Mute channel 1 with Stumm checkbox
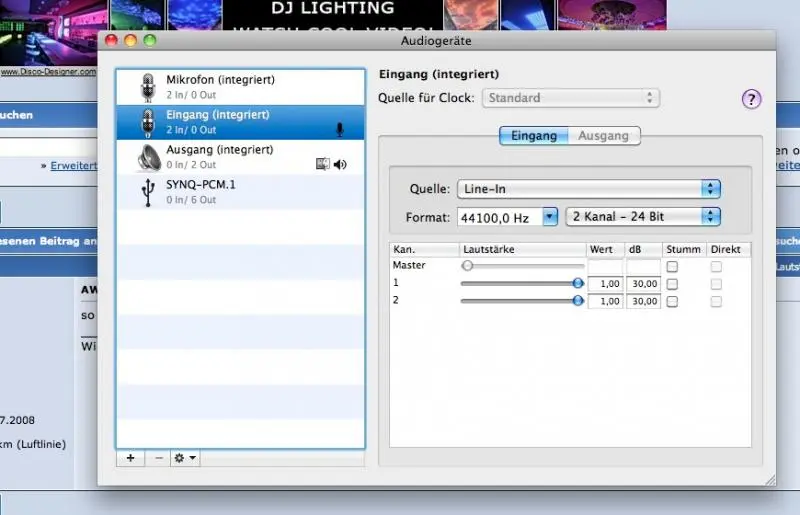 point(672,284)
